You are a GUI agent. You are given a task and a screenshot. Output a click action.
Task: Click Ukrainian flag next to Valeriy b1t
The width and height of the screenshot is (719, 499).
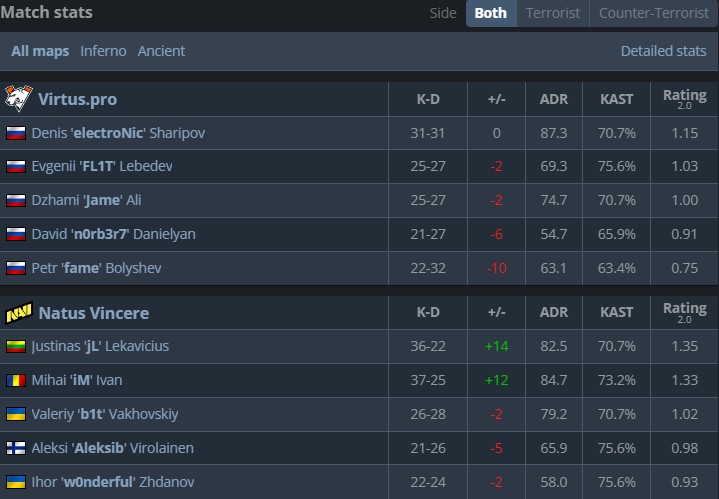coord(16,414)
